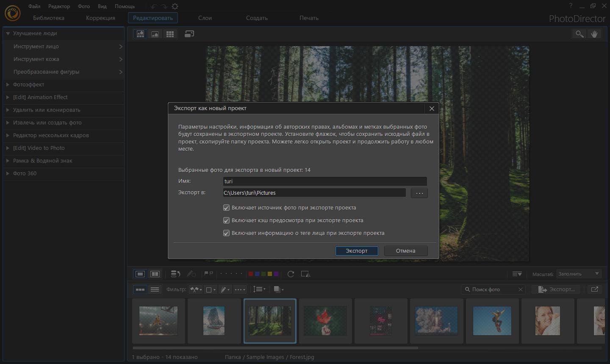Click the Имя name input field
Image resolution: width=610 pixels, height=364 pixels.
(324, 181)
